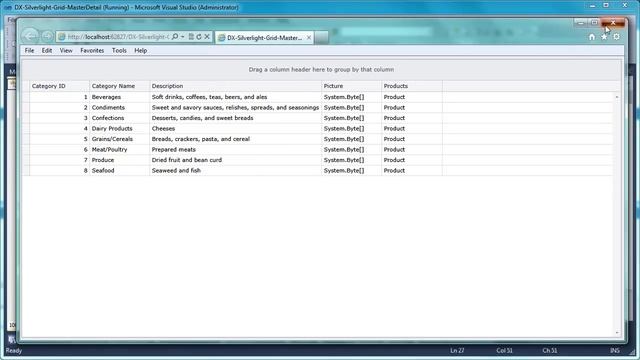Sort by the Picture column header
This screenshot has height=360, width=640.
click(x=351, y=86)
